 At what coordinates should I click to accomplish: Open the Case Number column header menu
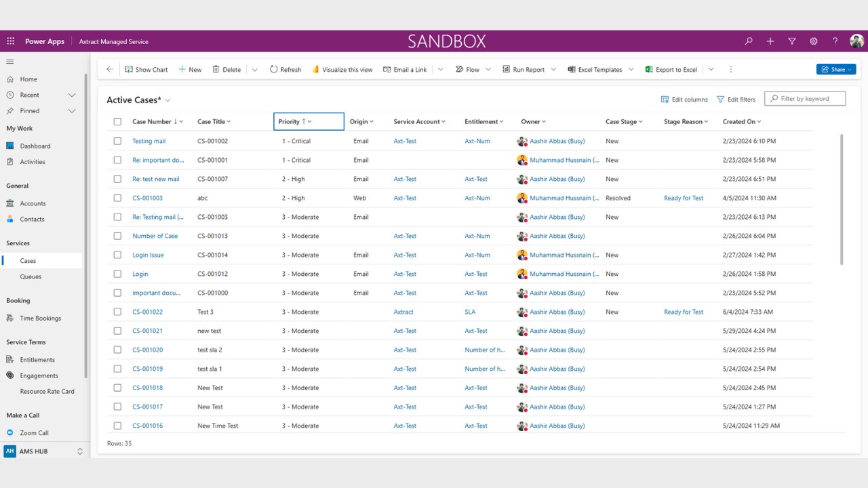pos(157,121)
